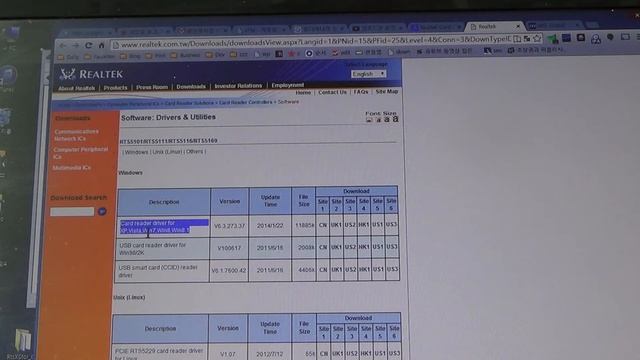Screen dimensions: 640x360
Task: Open Products menu
Action: (115, 88)
